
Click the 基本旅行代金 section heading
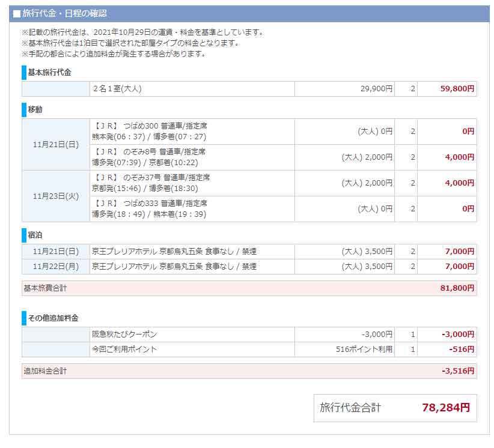click(49, 73)
